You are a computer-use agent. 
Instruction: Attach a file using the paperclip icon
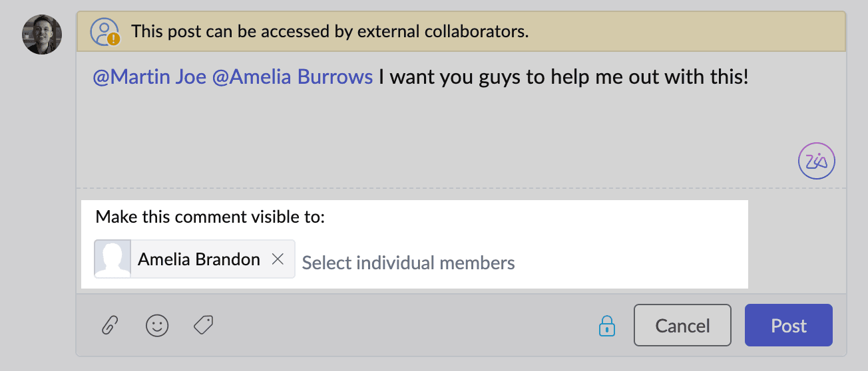[x=110, y=325]
